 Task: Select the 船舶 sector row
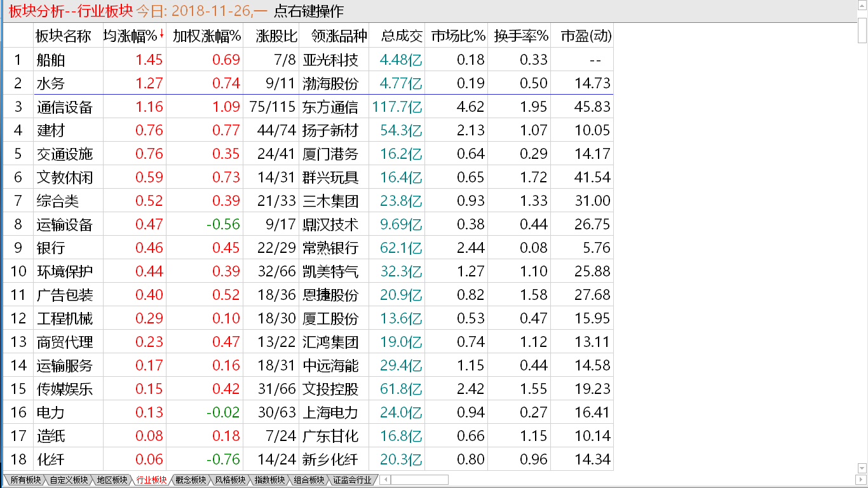tap(308, 60)
